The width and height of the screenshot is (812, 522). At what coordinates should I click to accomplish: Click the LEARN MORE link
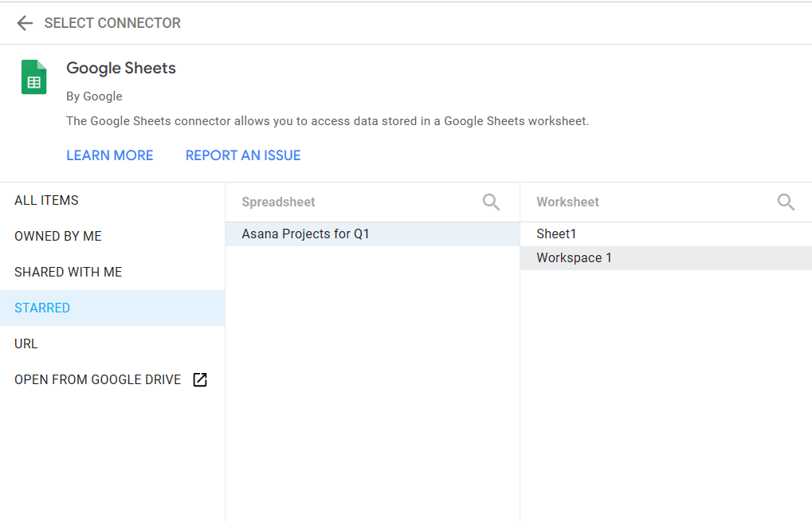click(x=109, y=155)
